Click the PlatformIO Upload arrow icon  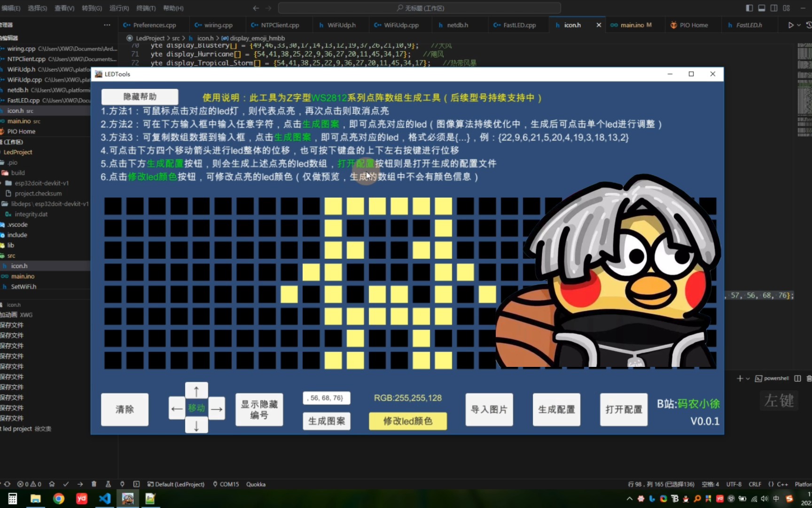(x=80, y=484)
